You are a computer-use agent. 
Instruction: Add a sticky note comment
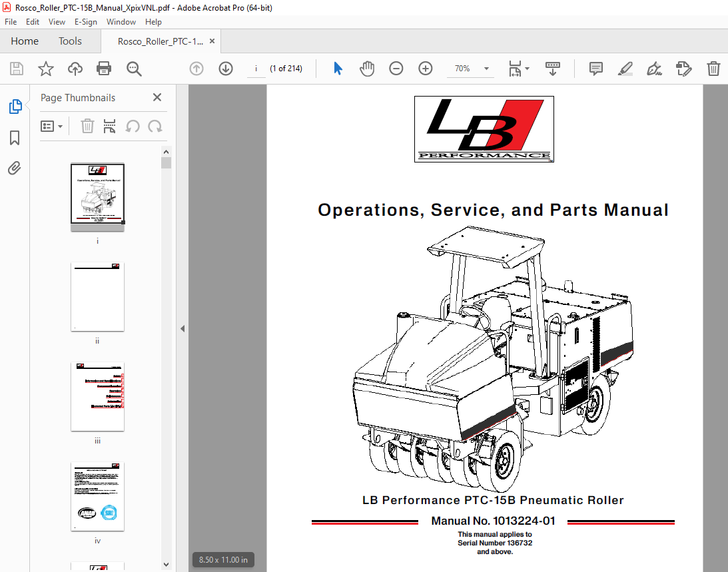point(595,69)
